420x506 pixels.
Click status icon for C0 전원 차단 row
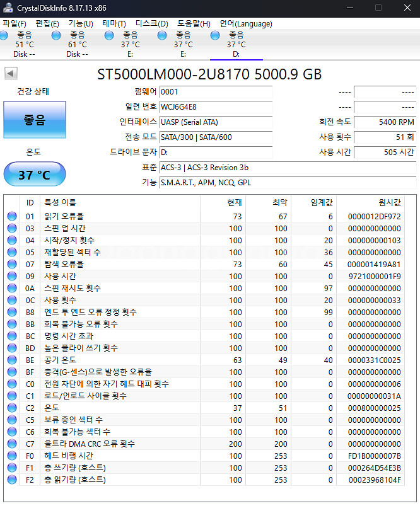[12, 384]
